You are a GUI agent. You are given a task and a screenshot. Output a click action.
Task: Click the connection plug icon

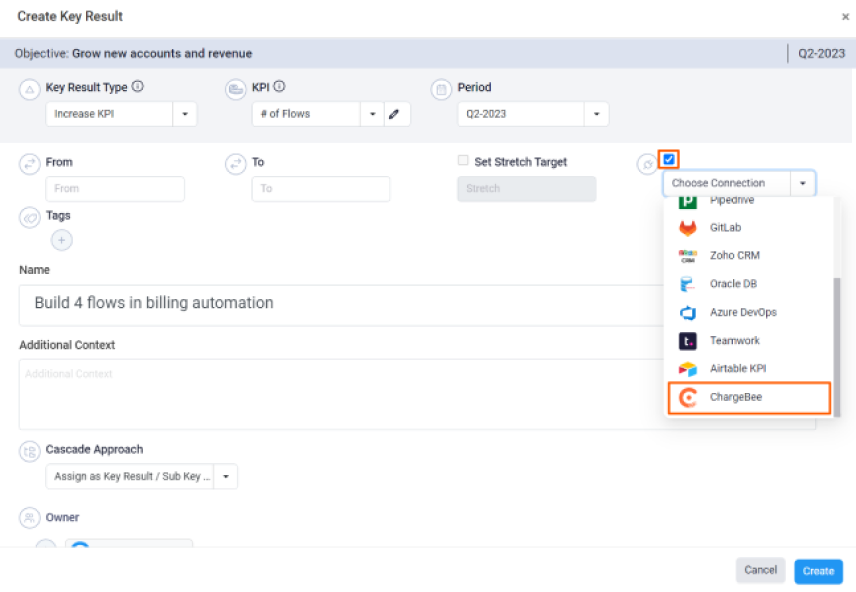[647, 164]
